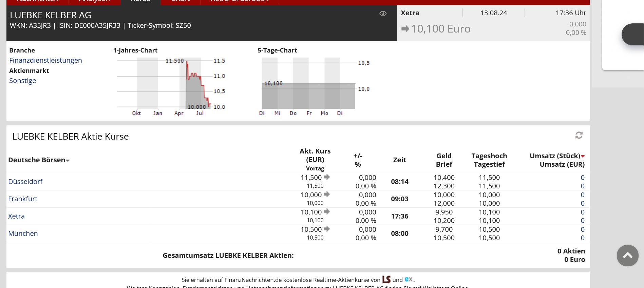
Task: Click the Frankfurt price trend arrow
Action: (327, 194)
